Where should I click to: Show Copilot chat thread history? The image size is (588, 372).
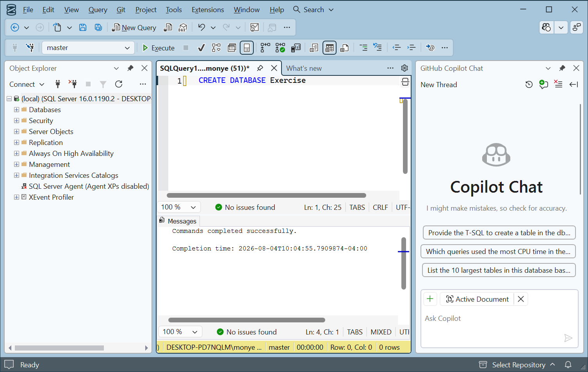point(529,84)
